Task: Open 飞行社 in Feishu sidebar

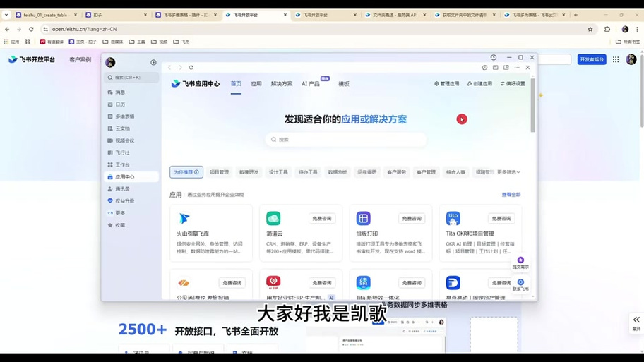Action: (x=131, y=152)
